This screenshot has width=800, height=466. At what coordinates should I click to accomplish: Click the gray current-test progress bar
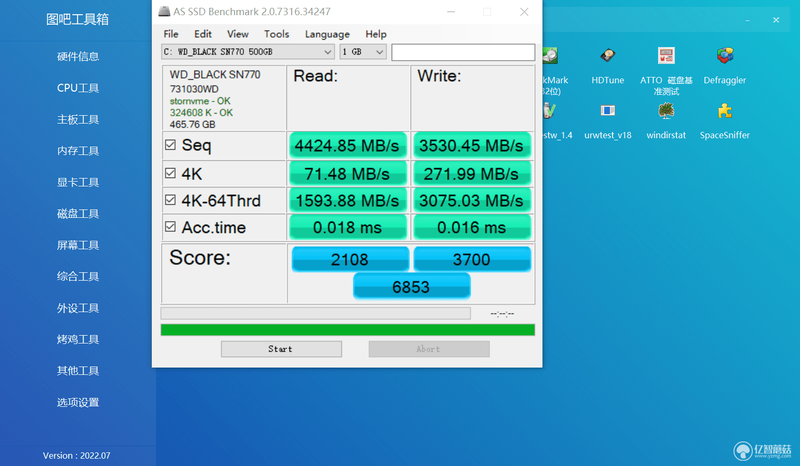(315, 313)
